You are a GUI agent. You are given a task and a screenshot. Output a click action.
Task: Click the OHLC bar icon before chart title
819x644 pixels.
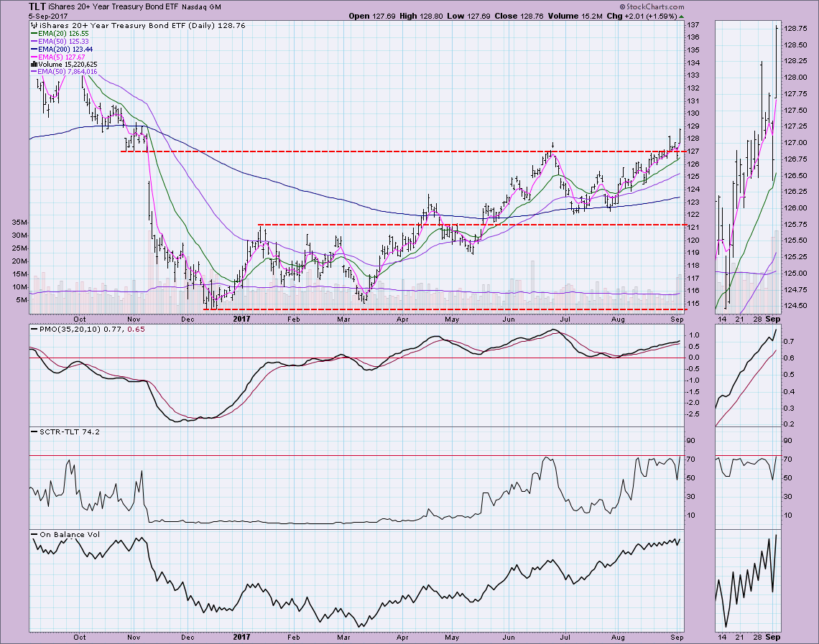click(x=33, y=26)
